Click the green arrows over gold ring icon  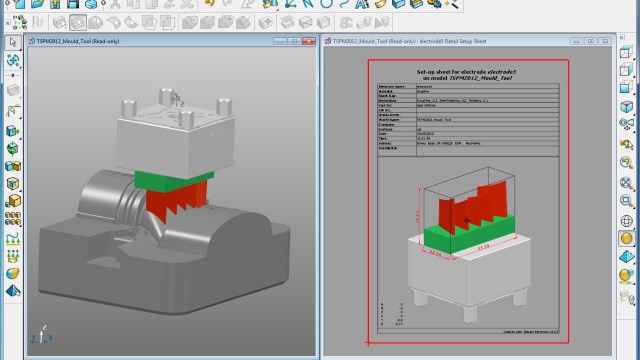pos(13,256)
